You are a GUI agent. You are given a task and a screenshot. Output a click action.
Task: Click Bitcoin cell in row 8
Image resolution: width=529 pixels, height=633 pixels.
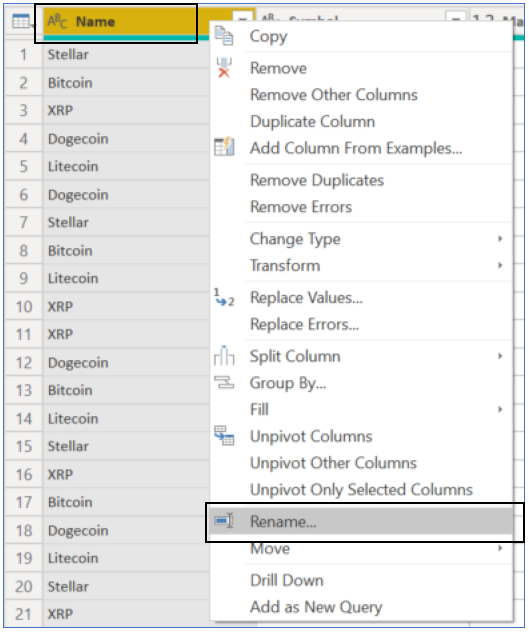pyautogui.click(x=126, y=250)
